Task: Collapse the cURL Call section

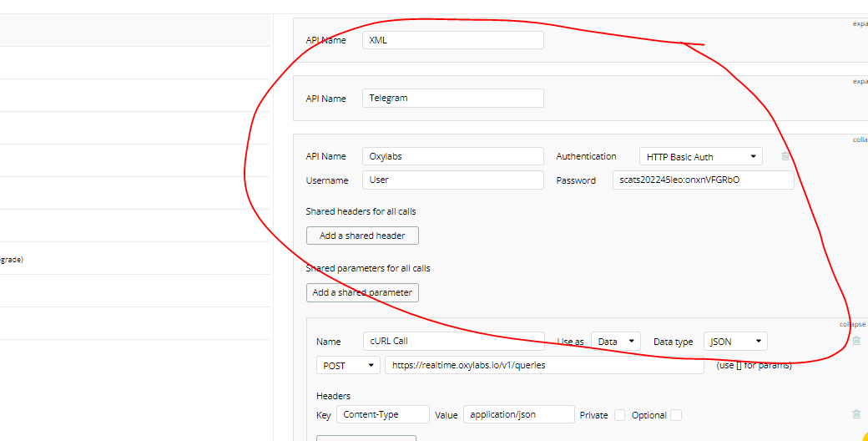Action: tap(852, 324)
